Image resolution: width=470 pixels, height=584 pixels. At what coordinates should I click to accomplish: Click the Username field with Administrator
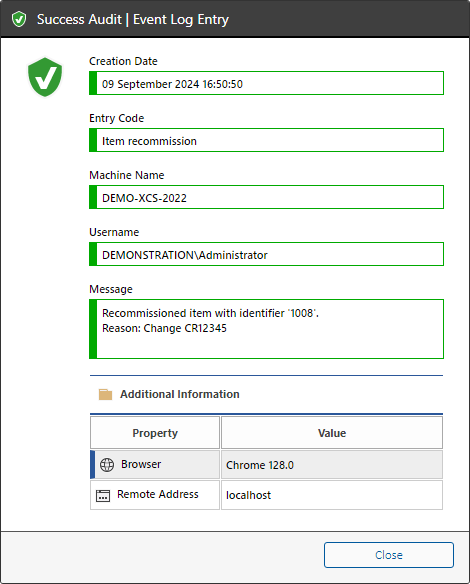(266, 254)
